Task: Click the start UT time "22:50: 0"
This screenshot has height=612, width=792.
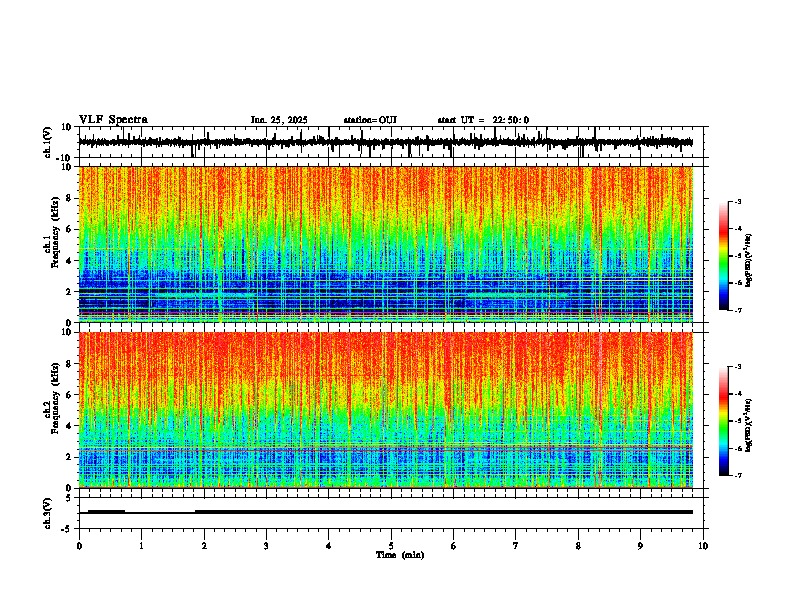Action: (511, 120)
